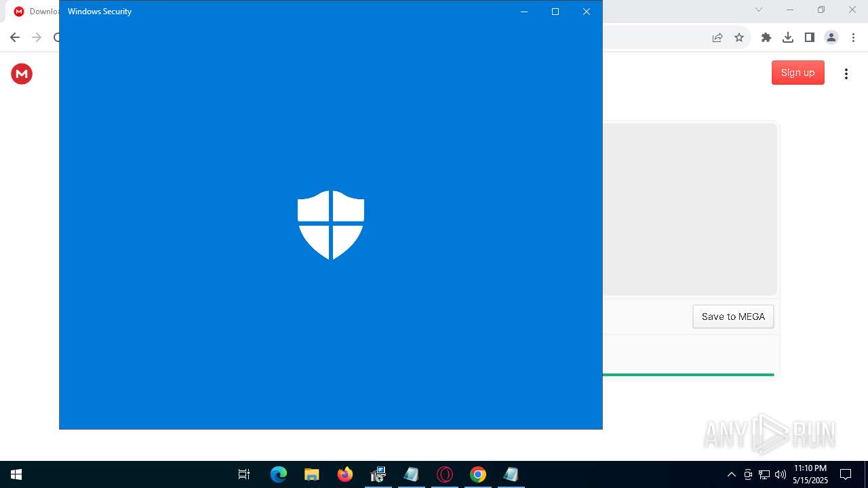Screen dimensions: 868x488
Task: Open the Chrome extensions puzzle icon
Action: (766, 37)
